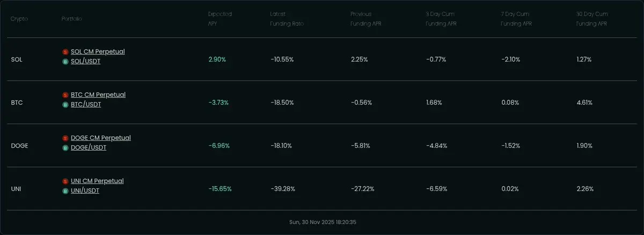Image resolution: width=644 pixels, height=235 pixels.
Task: Click the green B icon beside BTC/USDT
Action: click(65, 104)
